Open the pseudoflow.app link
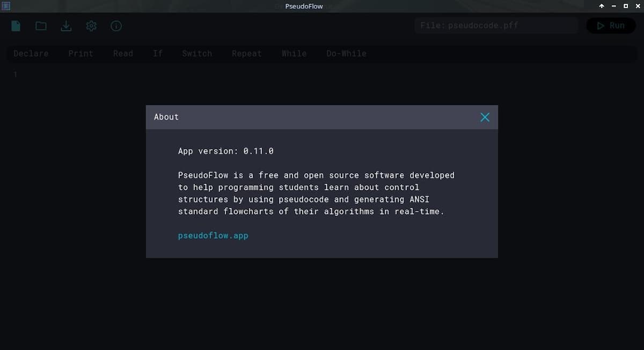The width and height of the screenshot is (644, 350). (213, 235)
